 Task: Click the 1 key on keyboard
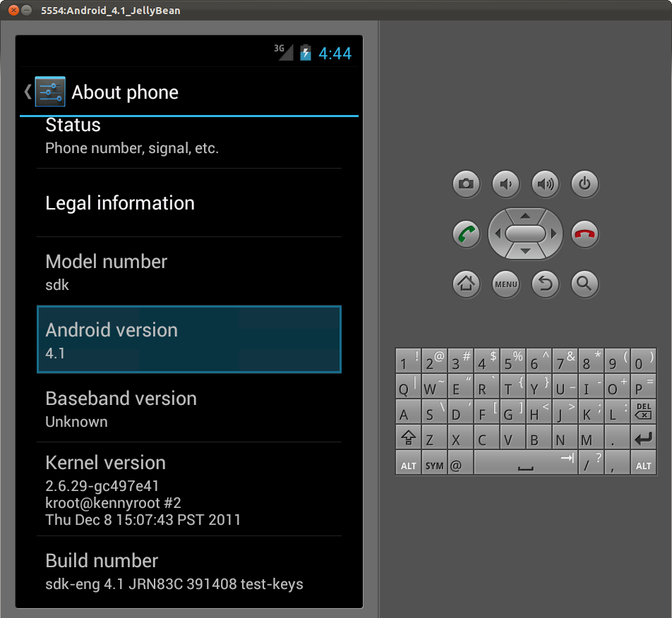[x=409, y=360]
